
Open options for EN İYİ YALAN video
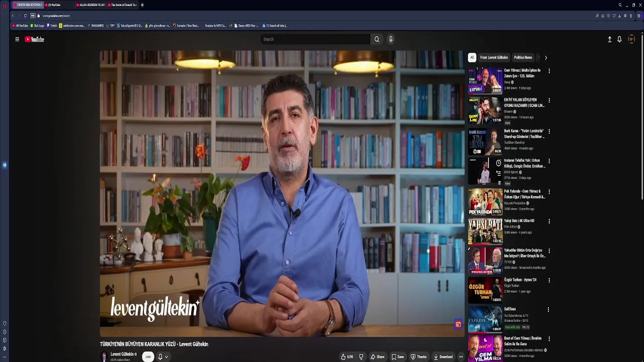(549, 101)
